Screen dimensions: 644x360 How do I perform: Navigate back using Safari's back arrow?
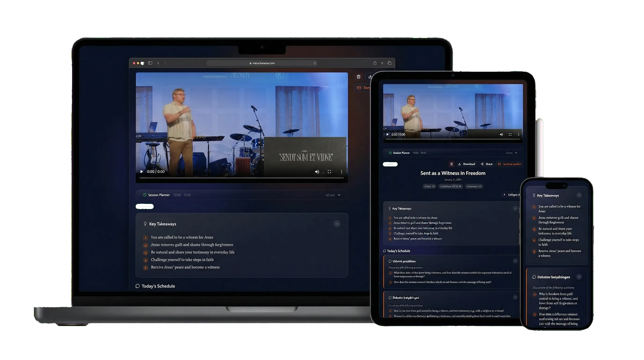tap(158, 63)
